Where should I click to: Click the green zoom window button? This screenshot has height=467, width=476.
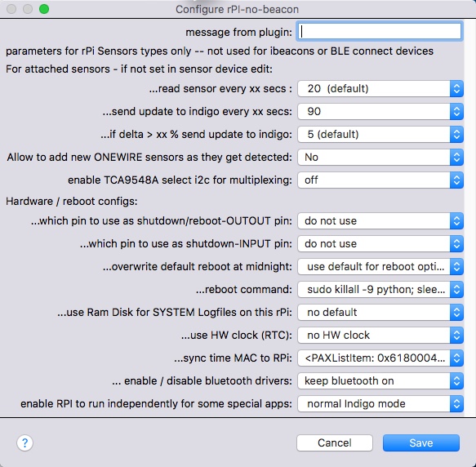click(x=44, y=9)
